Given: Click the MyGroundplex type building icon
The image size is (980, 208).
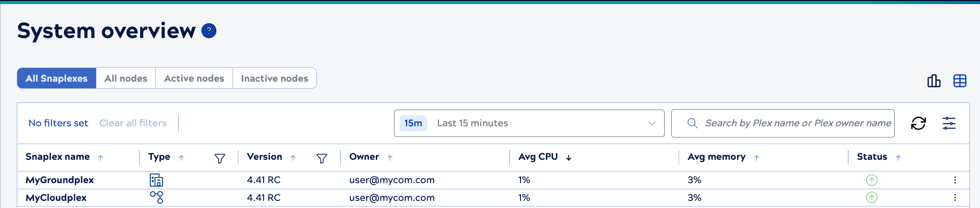Looking at the screenshot, I should tap(156, 180).
